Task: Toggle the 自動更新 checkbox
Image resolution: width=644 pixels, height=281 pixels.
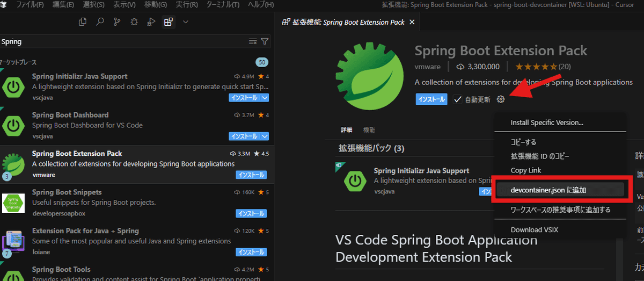Action: pyautogui.click(x=457, y=99)
